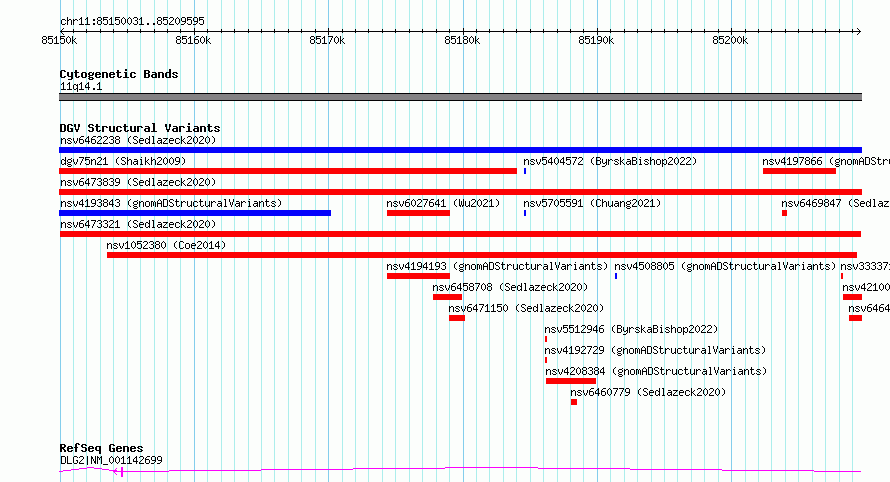
Task: Click nsv6458708 (Sedlazeck2020) label
Action: 510,287
